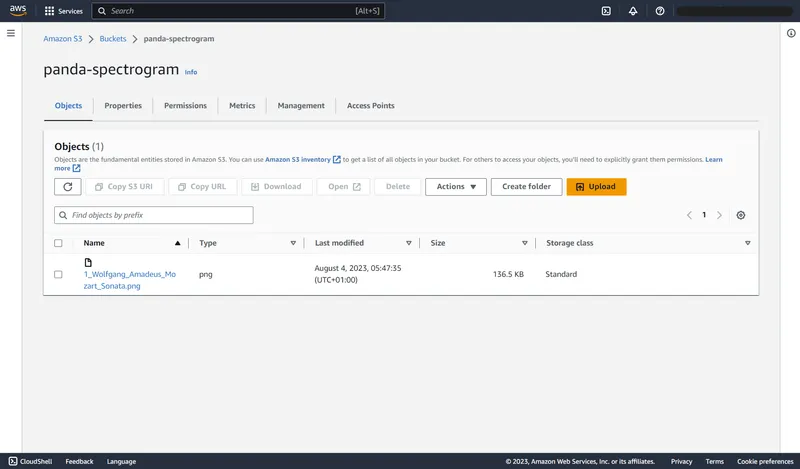Open the Buckets breadcrumb link
Screen dimensions: 800x469
(x=113, y=39)
